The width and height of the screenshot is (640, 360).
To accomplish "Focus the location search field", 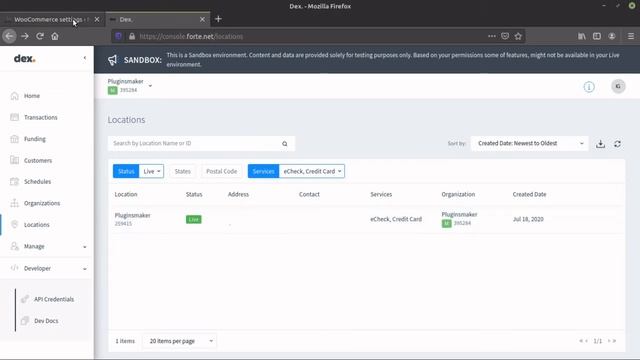I will (196, 143).
